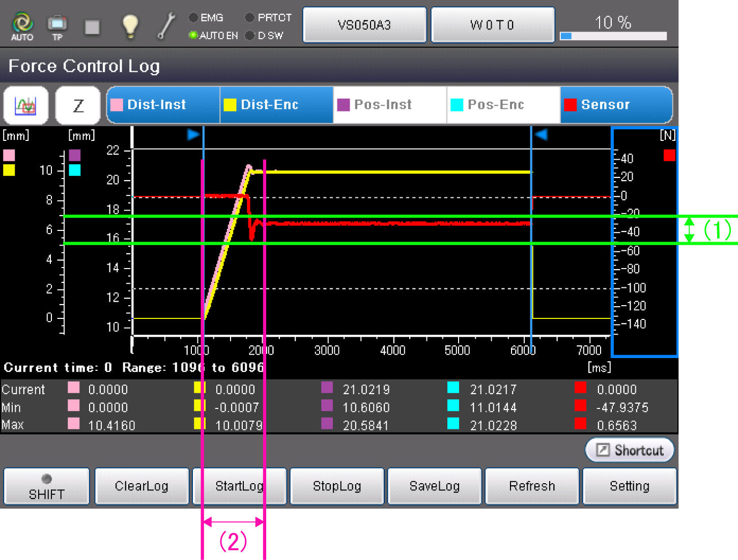Adjust the 10% speed bar
The image size is (738, 560).
613,36
